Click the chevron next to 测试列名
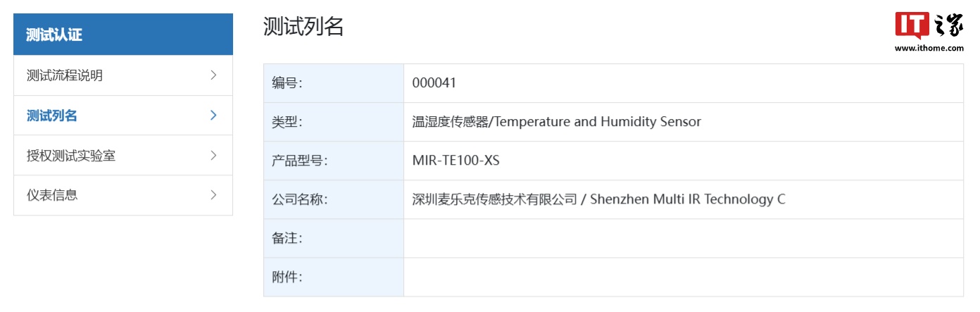 pyautogui.click(x=213, y=116)
